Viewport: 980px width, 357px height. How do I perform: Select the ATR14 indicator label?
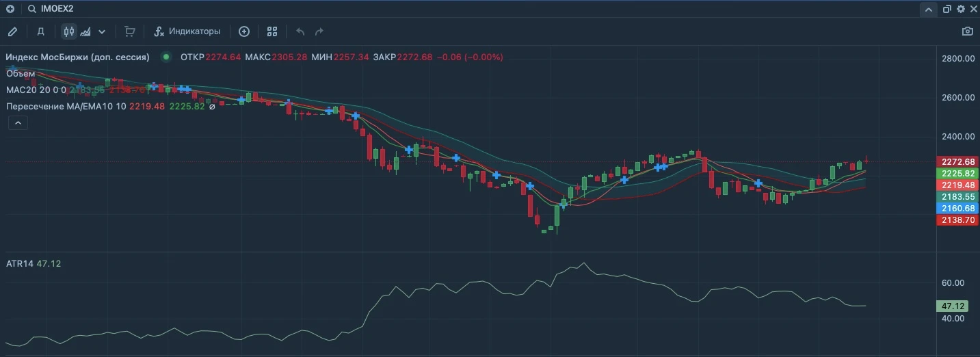tap(19, 263)
